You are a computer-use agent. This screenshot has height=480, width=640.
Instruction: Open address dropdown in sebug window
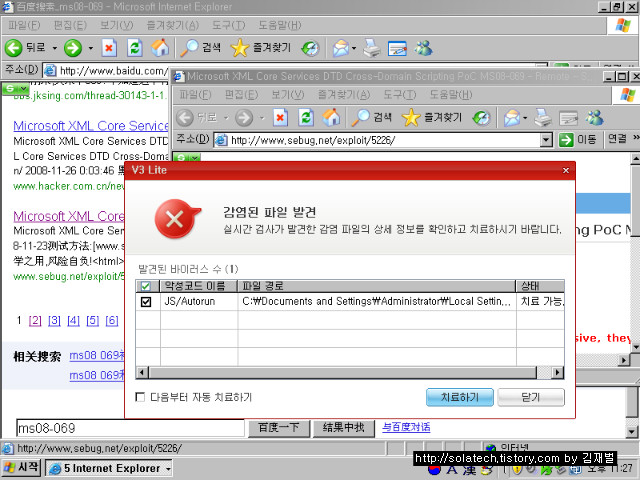tap(546, 140)
